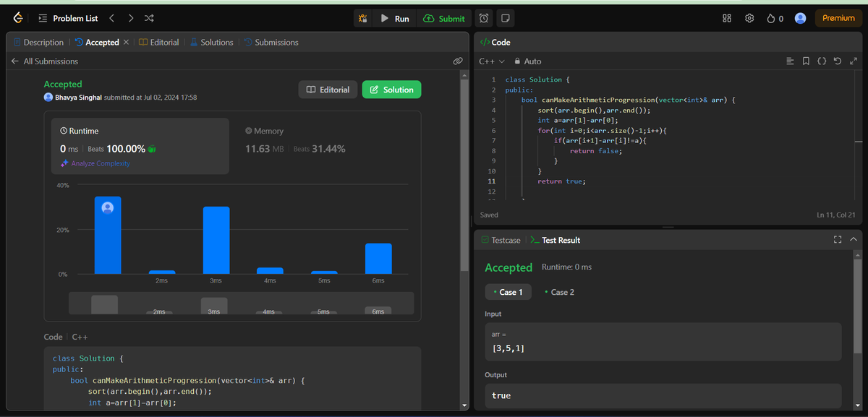The height and width of the screenshot is (417, 868).
Task: Switch to the Description tab
Action: tap(39, 43)
